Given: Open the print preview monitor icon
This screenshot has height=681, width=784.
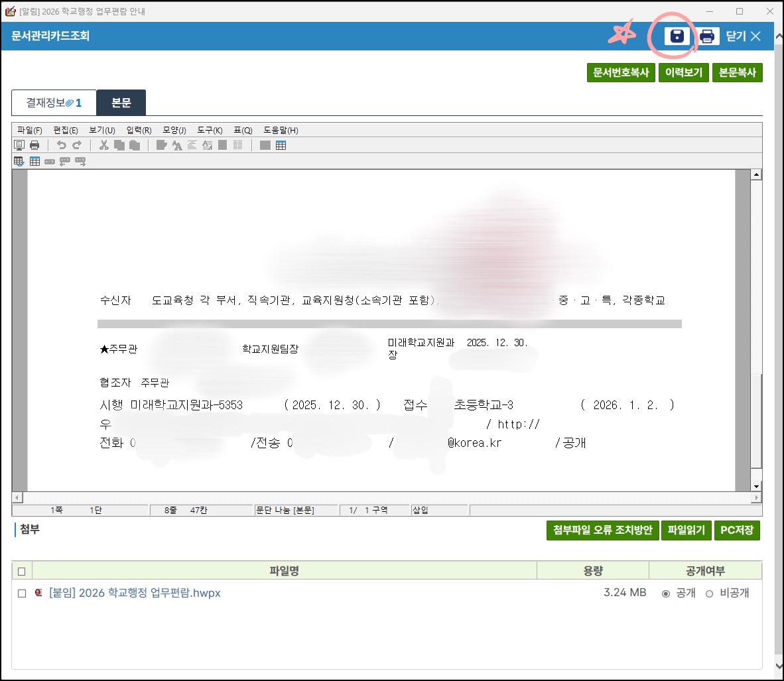Looking at the screenshot, I should coord(19,145).
